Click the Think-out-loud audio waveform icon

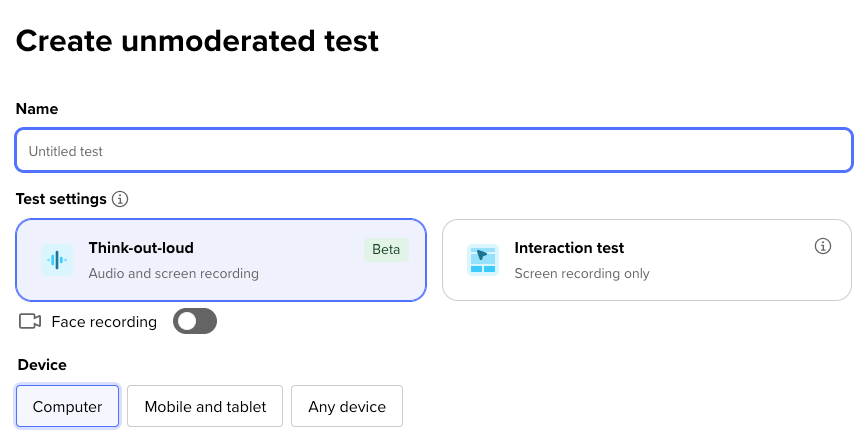coord(58,260)
